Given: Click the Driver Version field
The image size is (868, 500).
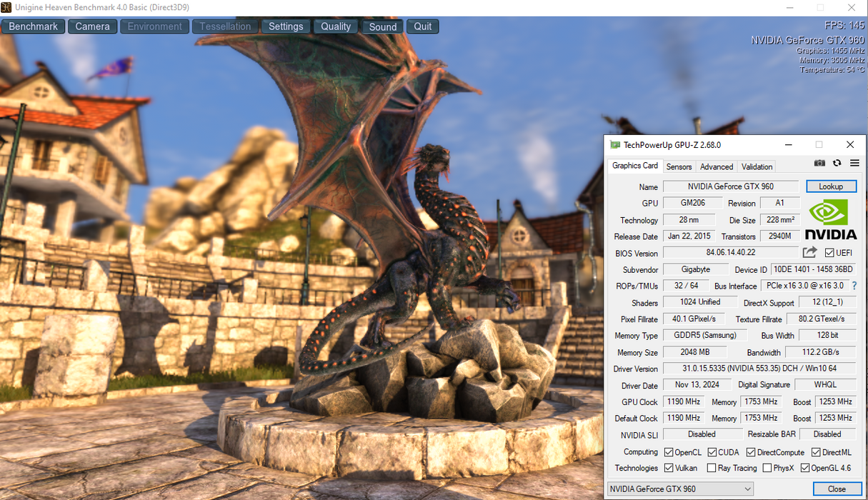Looking at the screenshot, I should click(x=759, y=369).
